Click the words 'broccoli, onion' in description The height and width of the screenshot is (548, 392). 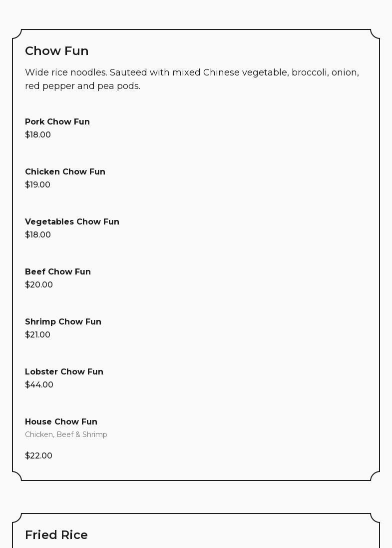[325, 72]
